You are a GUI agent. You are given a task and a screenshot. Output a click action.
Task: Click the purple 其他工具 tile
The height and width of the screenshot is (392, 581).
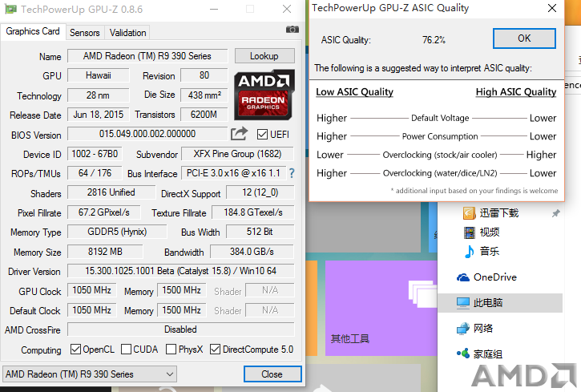click(381, 309)
